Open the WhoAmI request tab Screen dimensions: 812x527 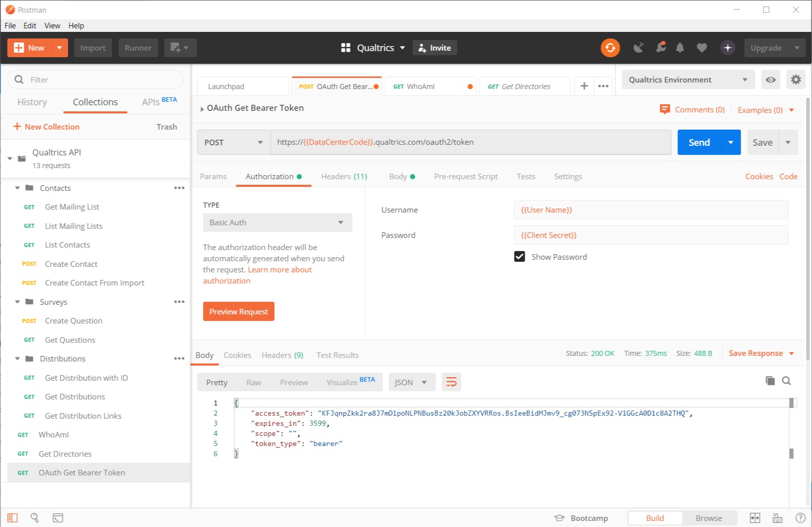coord(431,86)
